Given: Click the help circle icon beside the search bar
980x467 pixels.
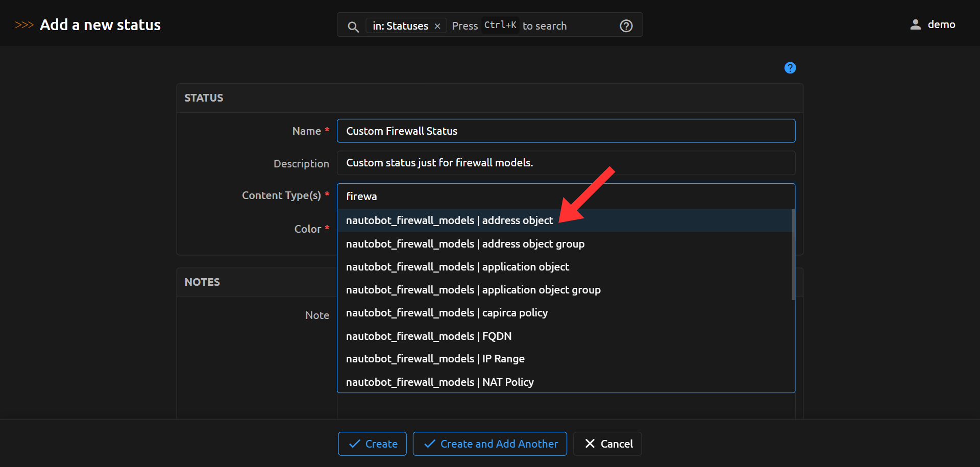Looking at the screenshot, I should point(626,26).
